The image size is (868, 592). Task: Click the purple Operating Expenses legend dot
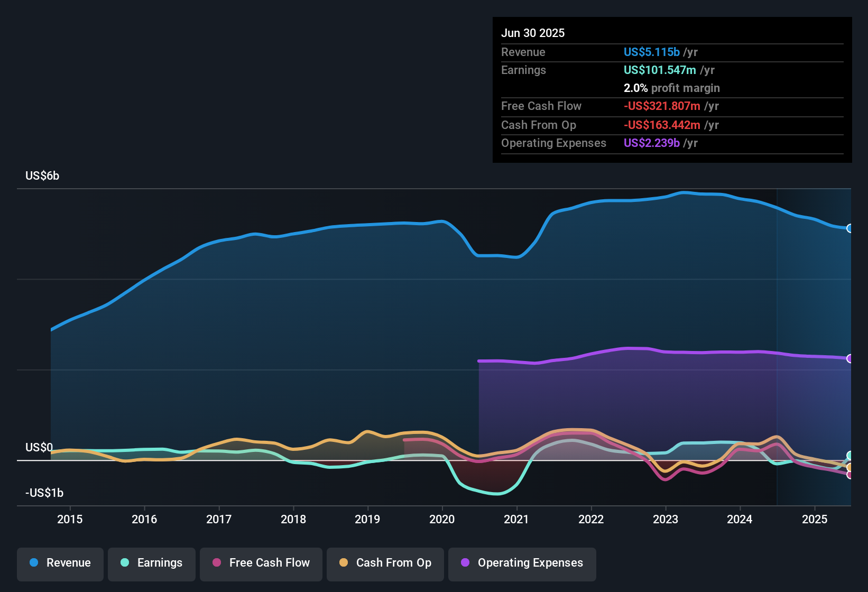pos(465,562)
